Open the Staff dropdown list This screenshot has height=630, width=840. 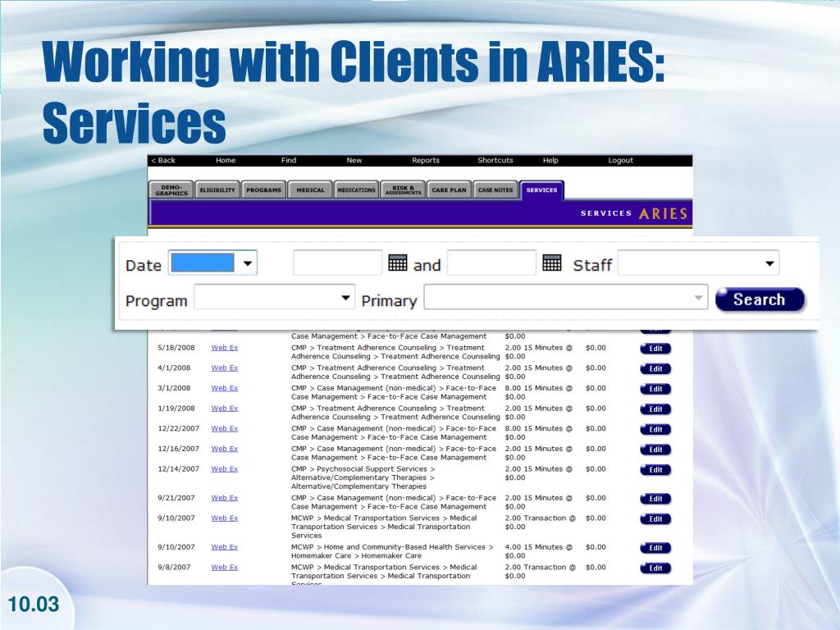tap(699, 263)
